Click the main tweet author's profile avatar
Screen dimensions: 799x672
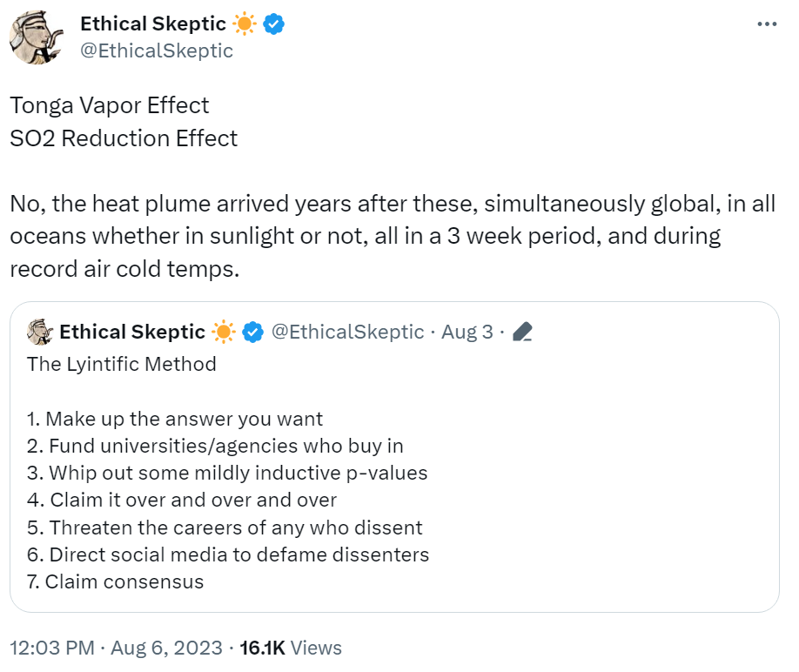pos(37,37)
